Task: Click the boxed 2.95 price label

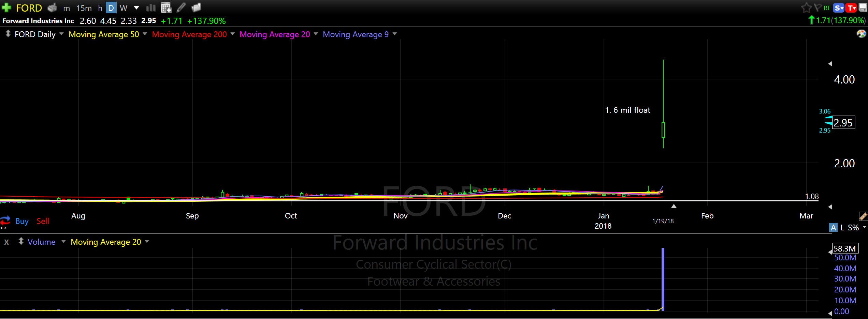Action: click(844, 123)
